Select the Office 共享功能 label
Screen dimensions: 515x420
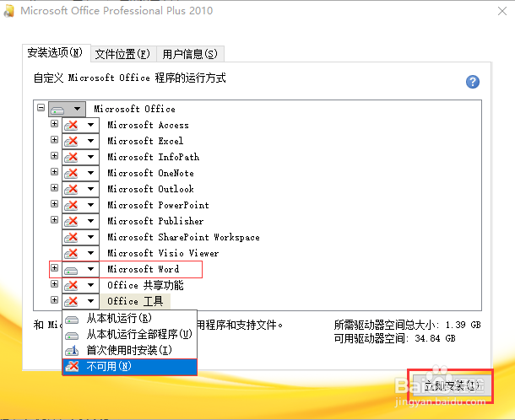tap(145, 285)
